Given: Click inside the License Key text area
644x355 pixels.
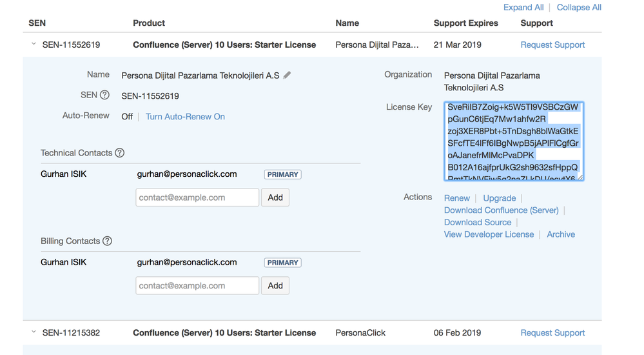Looking at the screenshot, I should (513, 141).
